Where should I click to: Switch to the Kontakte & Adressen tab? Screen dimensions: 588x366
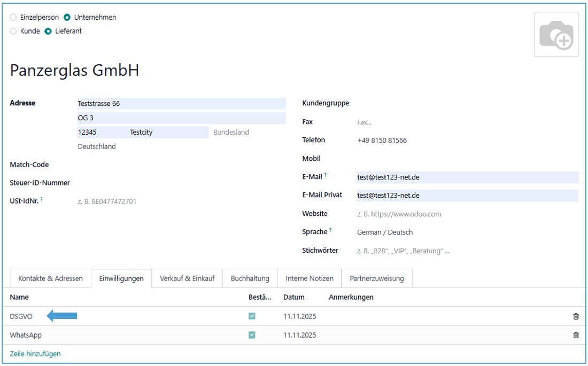point(50,278)
